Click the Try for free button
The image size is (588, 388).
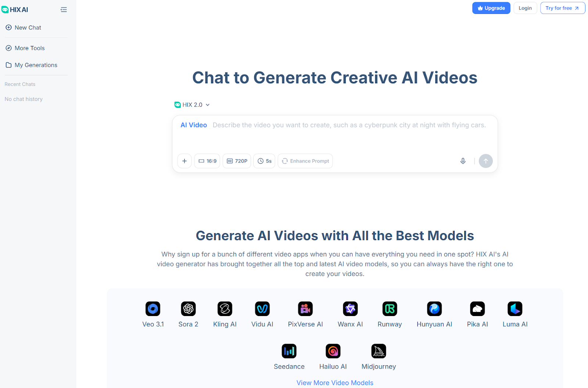tap(562, 8)
